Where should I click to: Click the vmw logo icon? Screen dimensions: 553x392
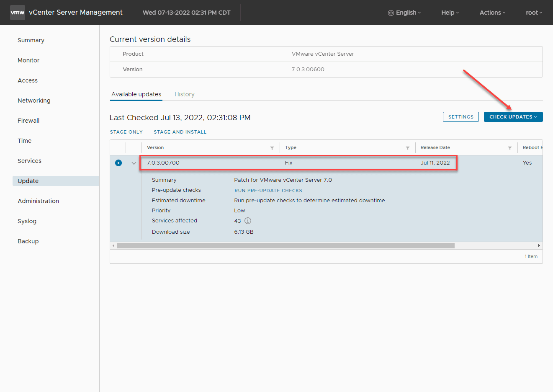tap(17, 13)
